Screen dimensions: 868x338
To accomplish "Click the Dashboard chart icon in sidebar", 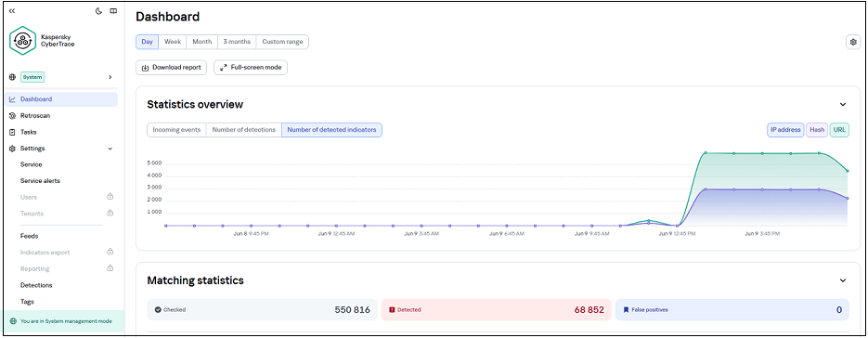I will (12, 99).
